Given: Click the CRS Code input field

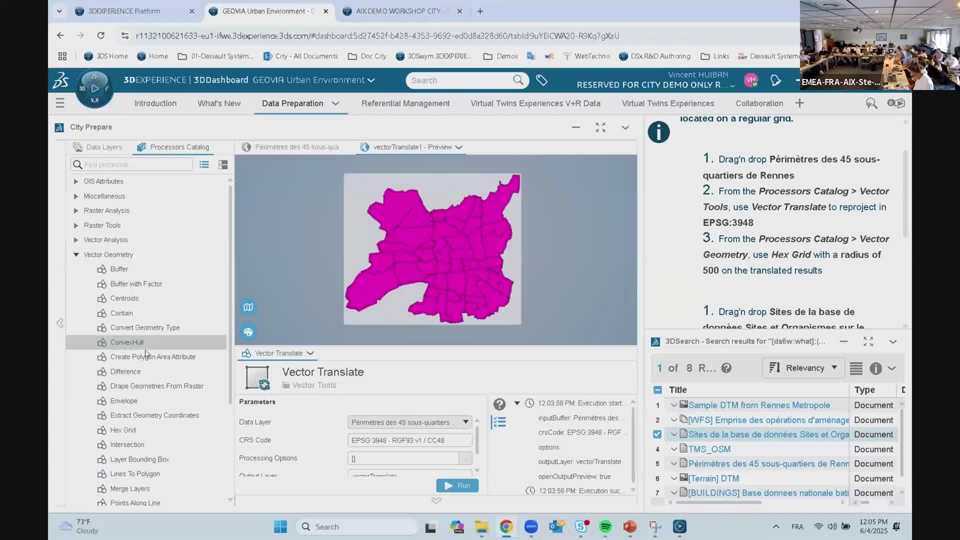Looking at the screenshot, I should [410, 440].
